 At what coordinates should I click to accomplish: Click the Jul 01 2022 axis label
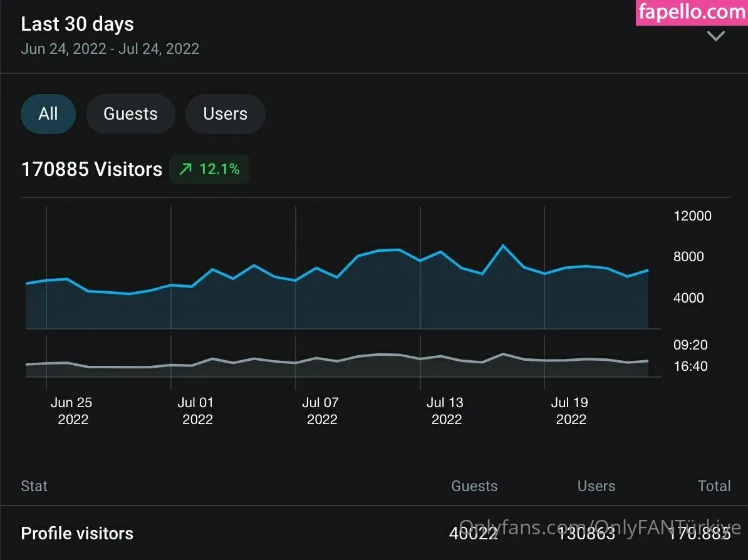tap(196, 411)
